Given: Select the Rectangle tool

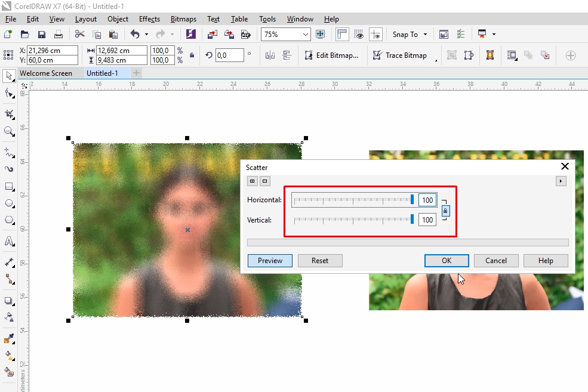Looking at the screenshot, I should click(x=8, y=186).
